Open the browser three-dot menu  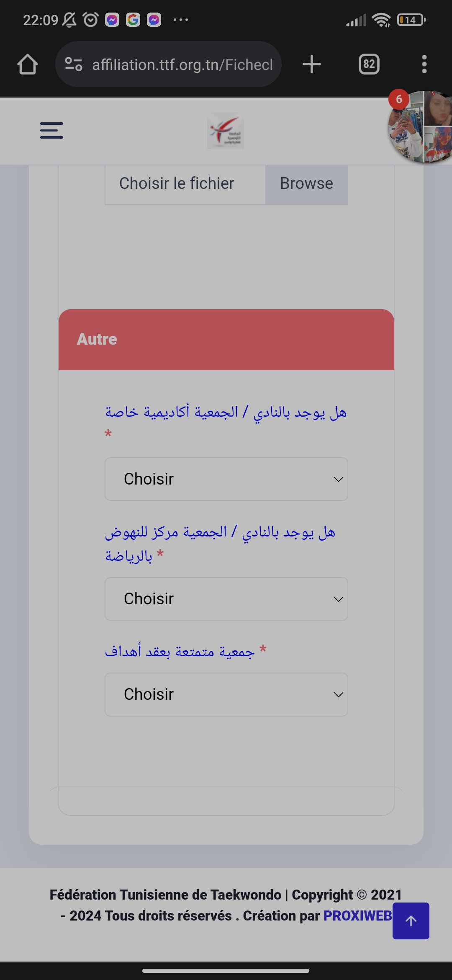424,64
